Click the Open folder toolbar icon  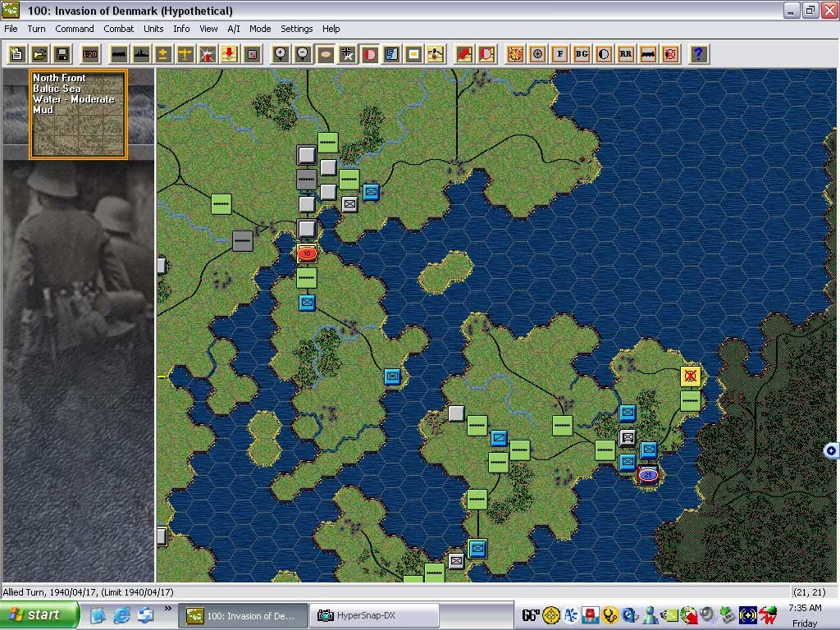tap(39, 54)
